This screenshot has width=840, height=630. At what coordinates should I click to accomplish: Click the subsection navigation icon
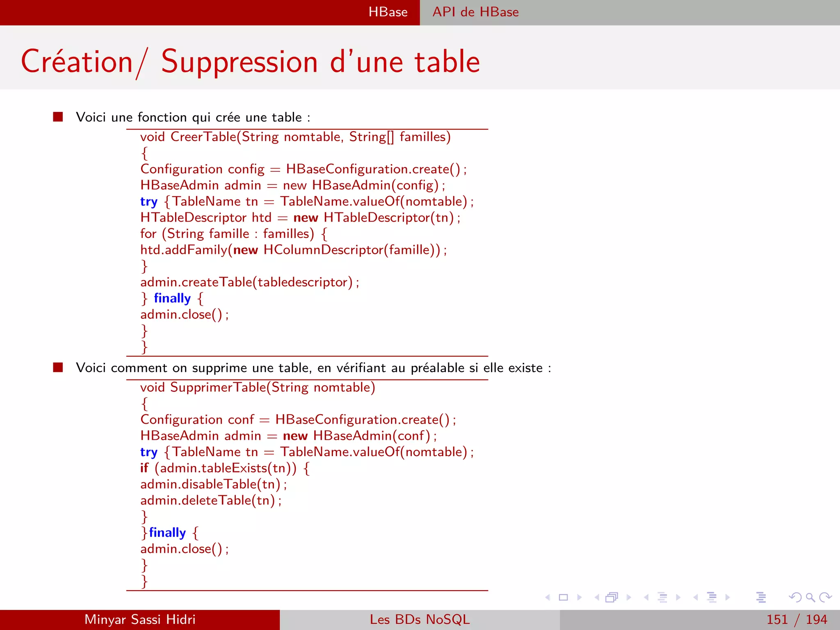[662, 598]
